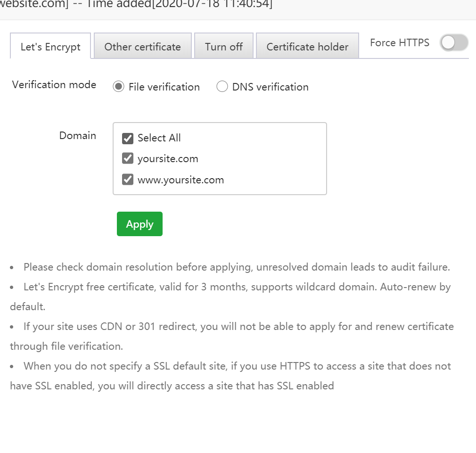Open the Other certificate tab
476x453 pixels.
[142, 47]
